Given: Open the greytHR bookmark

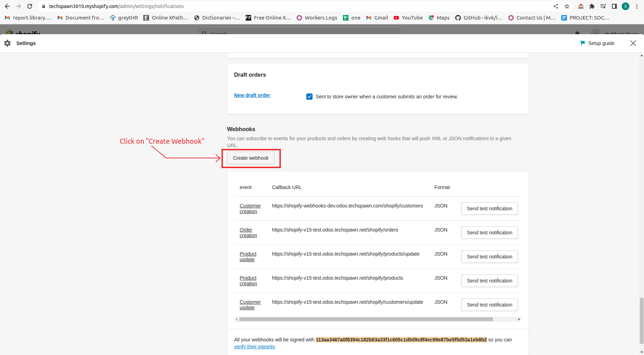Looking at the screenshot, I should (x=124, y=17).
